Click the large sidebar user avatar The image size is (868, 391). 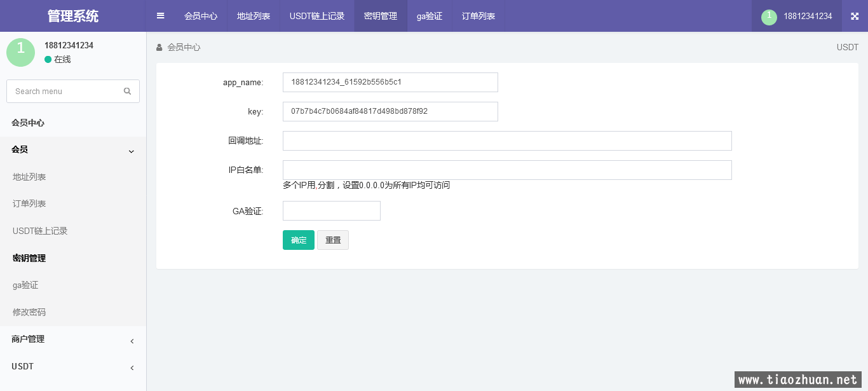click(x=20, y=52)
